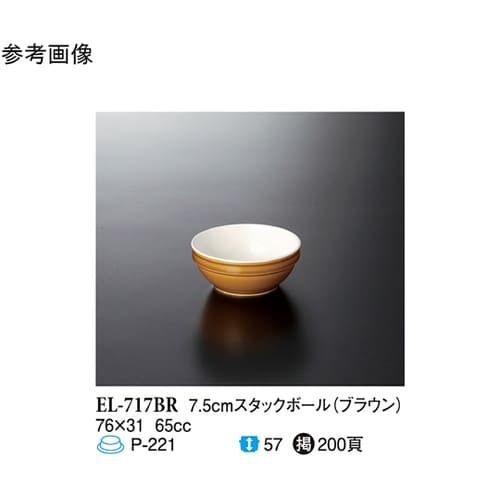The image size is (500, 500).
Task: Click the number 57 beside arrow icon
Action: [273, 445]
